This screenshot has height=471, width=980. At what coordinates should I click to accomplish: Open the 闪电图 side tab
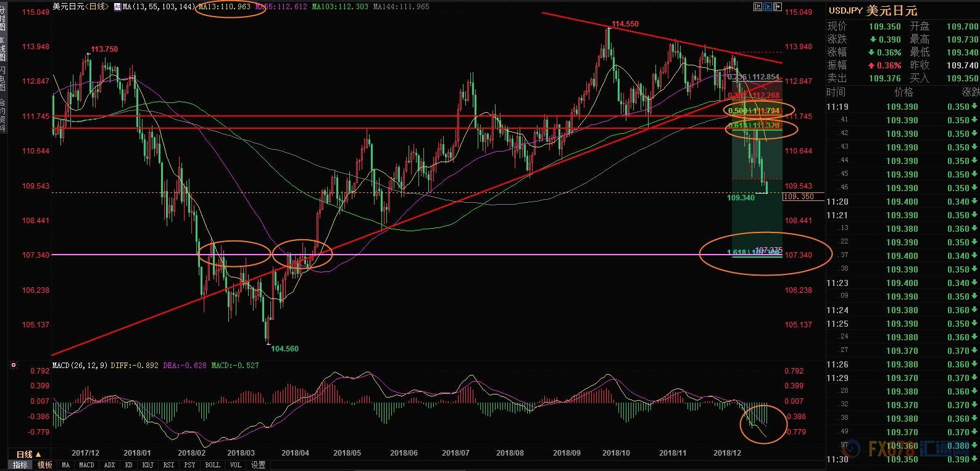tap(3, 79)
